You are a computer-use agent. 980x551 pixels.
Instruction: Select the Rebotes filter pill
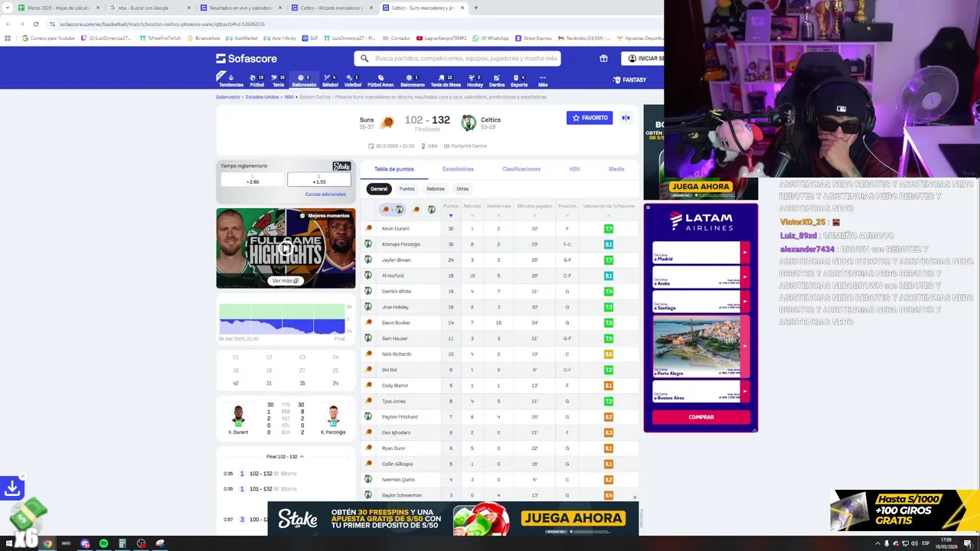(x=435, y=188)
